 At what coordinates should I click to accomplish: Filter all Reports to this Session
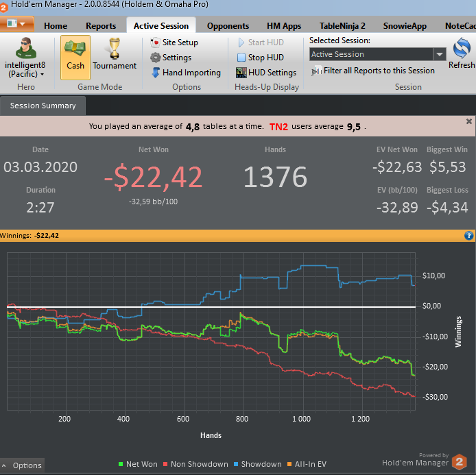[x=373, y=71]
